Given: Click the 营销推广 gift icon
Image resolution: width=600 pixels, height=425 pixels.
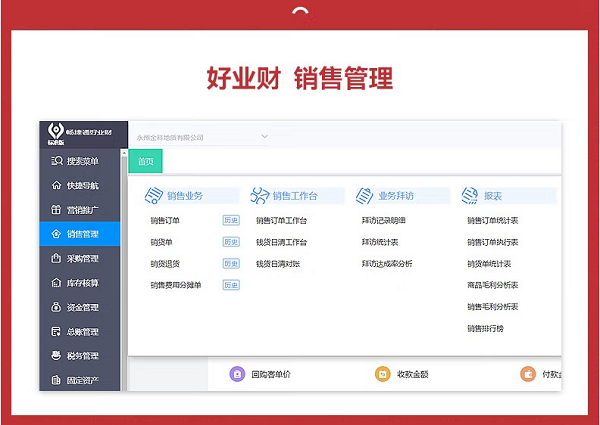Looking at the screenshot, I should [x=56, y=210].
